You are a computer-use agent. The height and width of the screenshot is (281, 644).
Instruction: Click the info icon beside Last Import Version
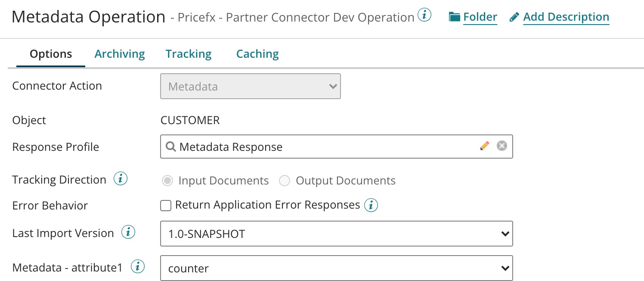[x=127, y=232]
